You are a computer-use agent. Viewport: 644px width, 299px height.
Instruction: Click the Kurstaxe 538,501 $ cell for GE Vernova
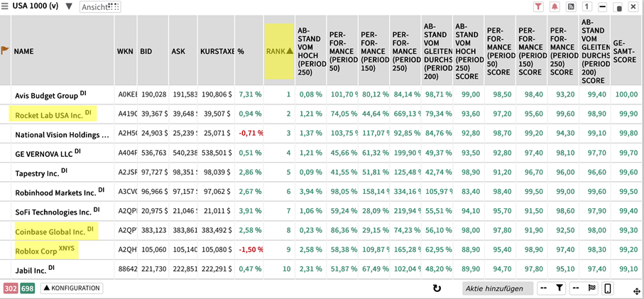point(216,153)
